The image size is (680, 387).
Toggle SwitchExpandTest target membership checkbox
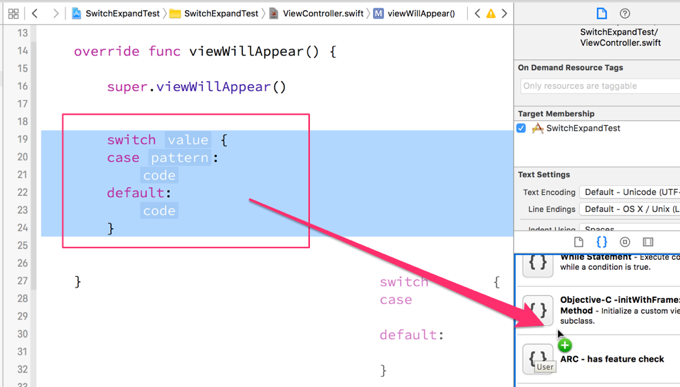click(521, 128)
